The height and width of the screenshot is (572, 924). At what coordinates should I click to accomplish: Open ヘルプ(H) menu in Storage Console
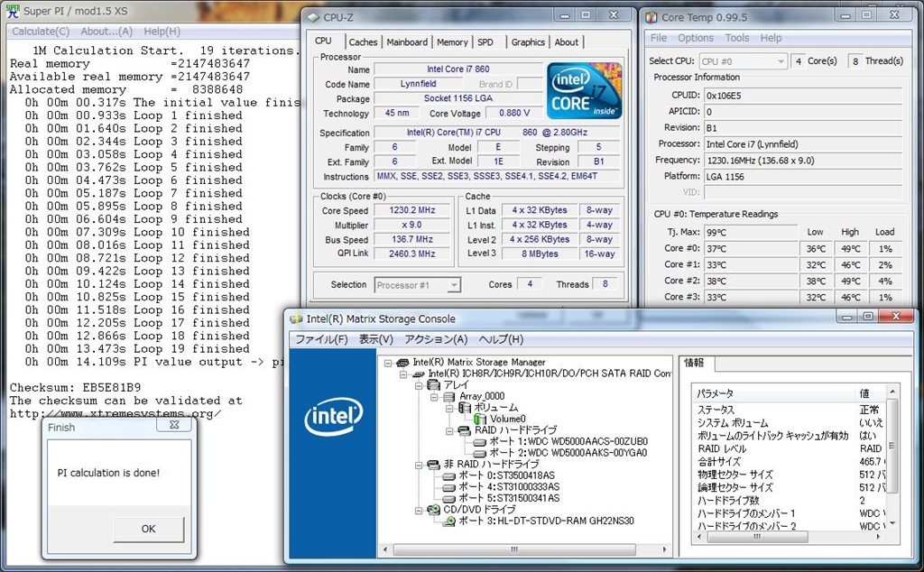501,340
